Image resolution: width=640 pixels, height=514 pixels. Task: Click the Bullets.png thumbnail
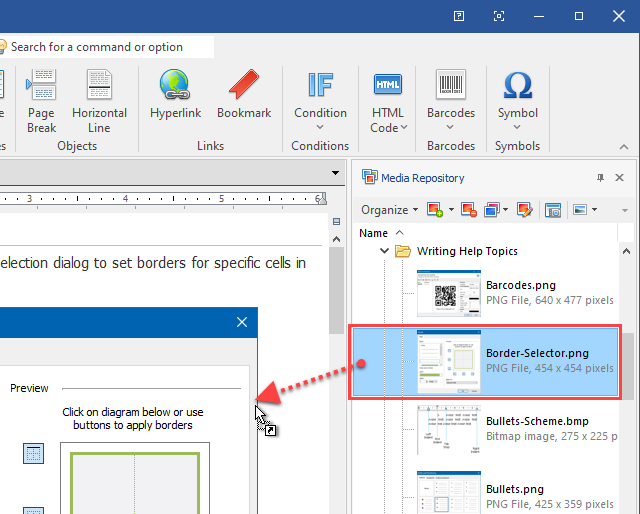pos(449,492)
